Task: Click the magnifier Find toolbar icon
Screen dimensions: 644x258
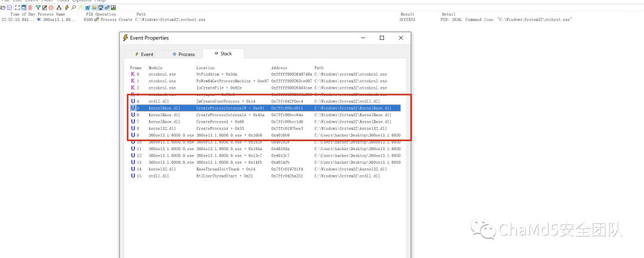Action: [73, 8]
